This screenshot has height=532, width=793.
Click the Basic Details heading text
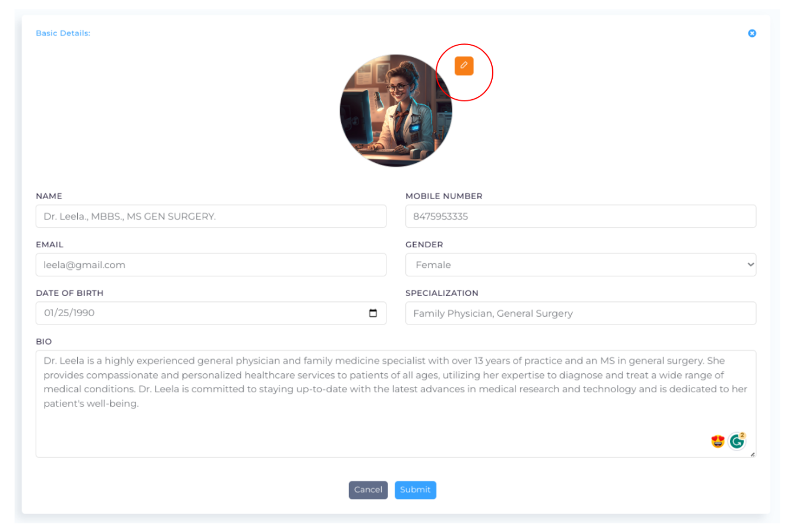click(63, 33)
